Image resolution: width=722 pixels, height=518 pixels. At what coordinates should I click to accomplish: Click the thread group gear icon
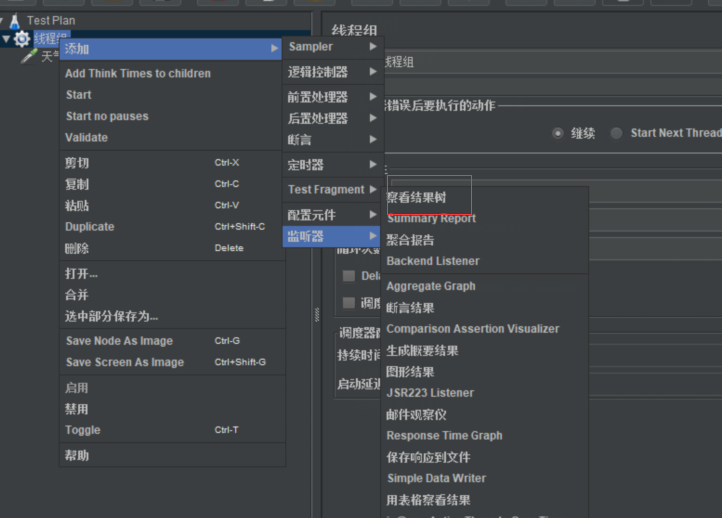tap(22, 39)
